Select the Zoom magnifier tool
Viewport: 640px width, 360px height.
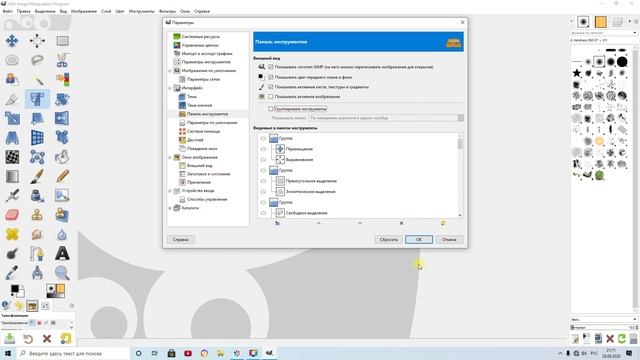62,273
